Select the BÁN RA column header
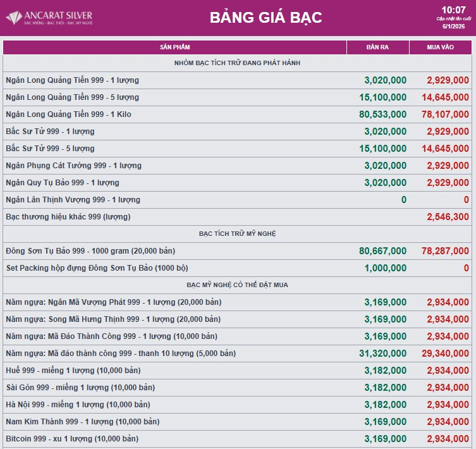The image size is (476, 449). coord(377,47)
